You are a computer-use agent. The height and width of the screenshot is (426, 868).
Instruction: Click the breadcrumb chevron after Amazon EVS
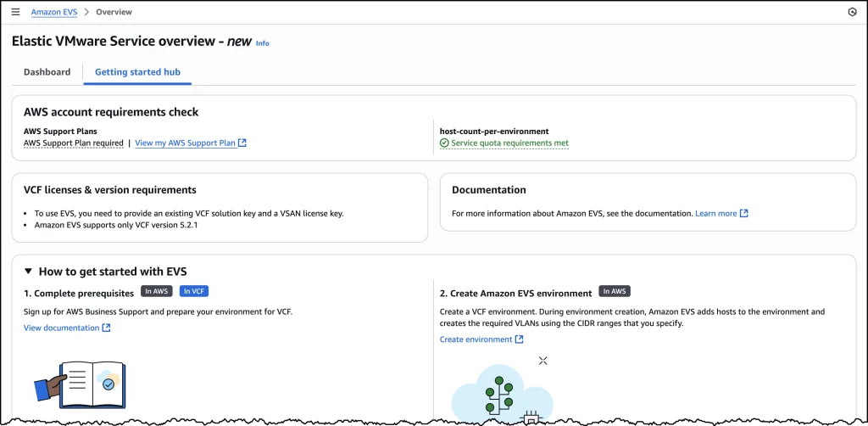click(86, 12)
